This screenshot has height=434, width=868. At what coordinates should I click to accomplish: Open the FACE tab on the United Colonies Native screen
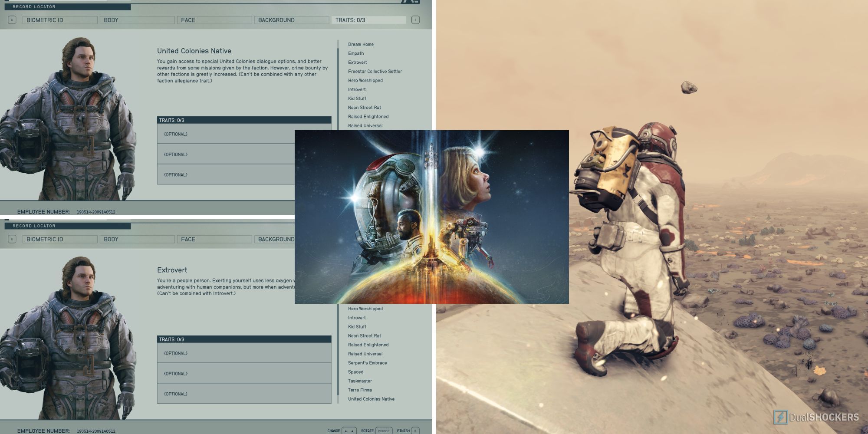click(214, 20)
